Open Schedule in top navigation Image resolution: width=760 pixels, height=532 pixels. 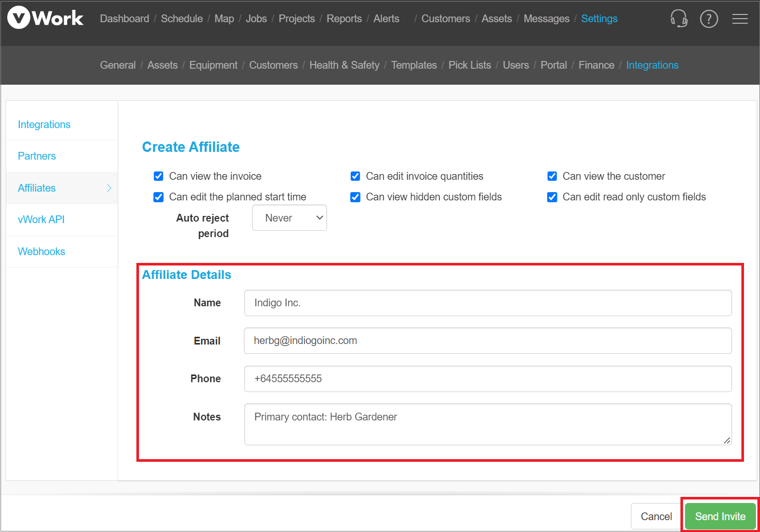pos(182,19)
